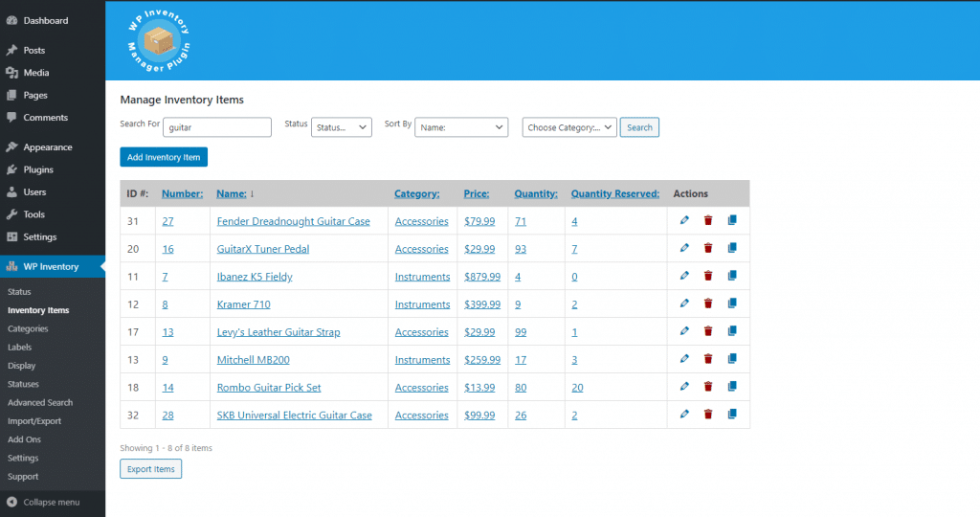Image resolution: width=980 pixels, height=517 pixels.
Task: Open the Status dropdown filter
Action: click(342, 127)
